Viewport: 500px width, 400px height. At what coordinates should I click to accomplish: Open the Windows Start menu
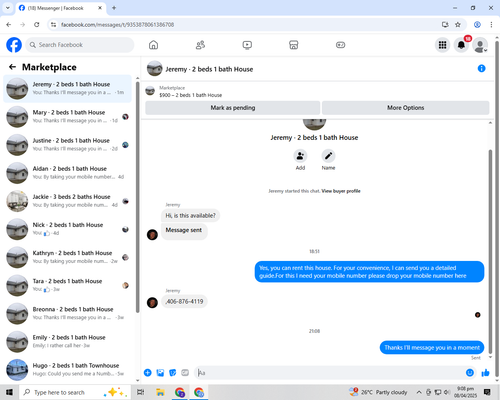point(9,392)
